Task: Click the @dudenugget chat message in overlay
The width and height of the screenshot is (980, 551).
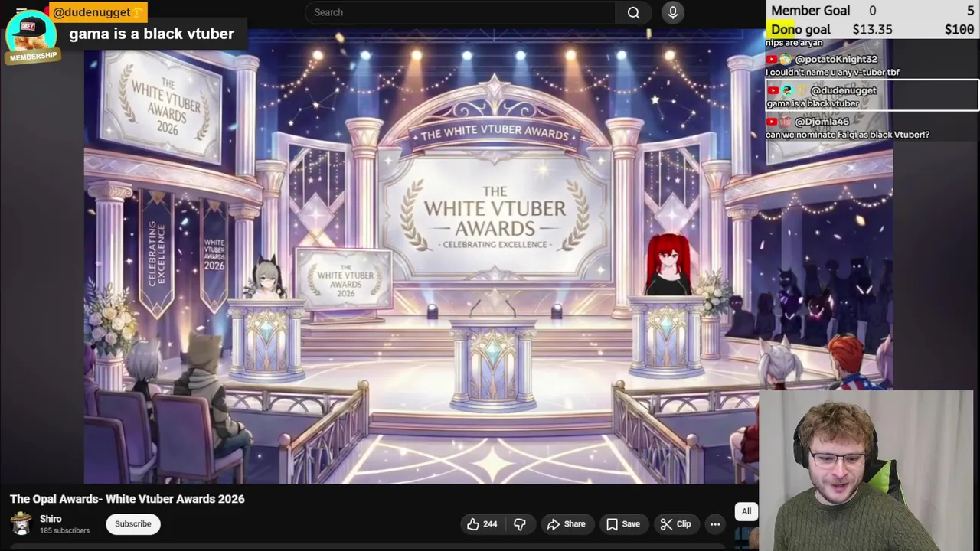Action: 871,96
